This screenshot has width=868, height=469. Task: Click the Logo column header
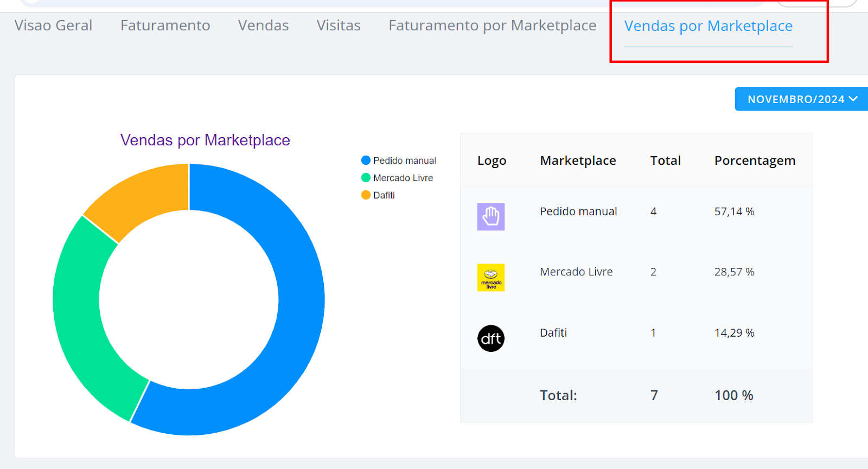pos(492,160)
